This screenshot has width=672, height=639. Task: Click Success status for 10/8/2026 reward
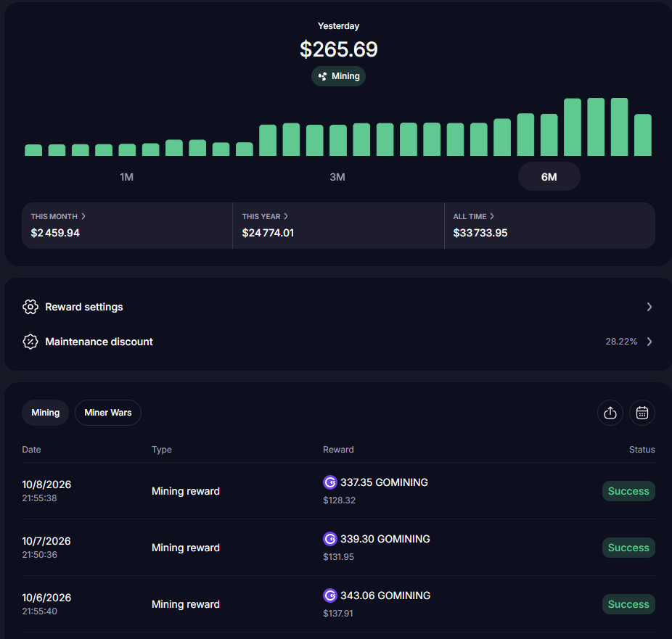(x=628, y=491)
